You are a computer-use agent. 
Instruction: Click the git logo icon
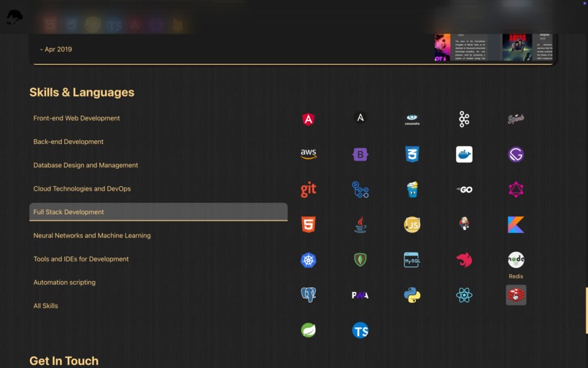click(x=309, y=190)
